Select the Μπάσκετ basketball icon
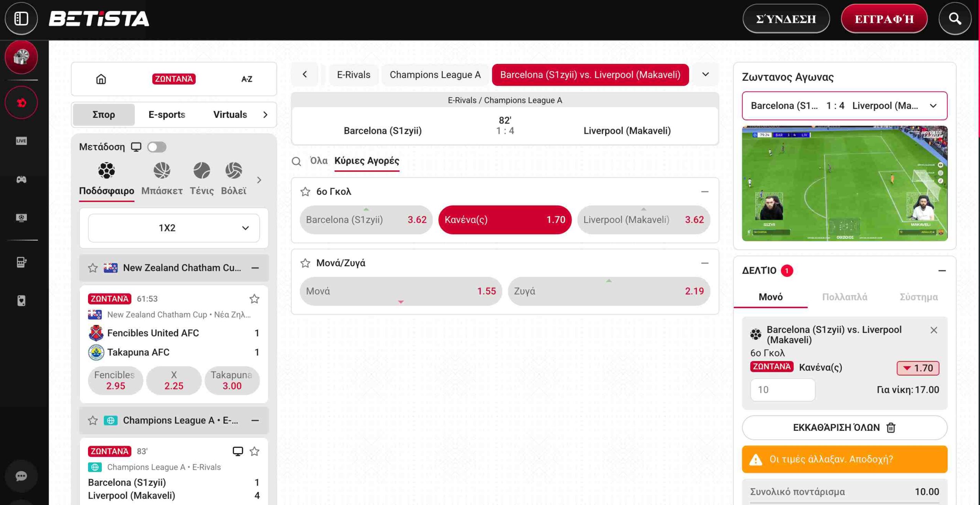This screenshot has height=505, width=980. coord(162,170)
